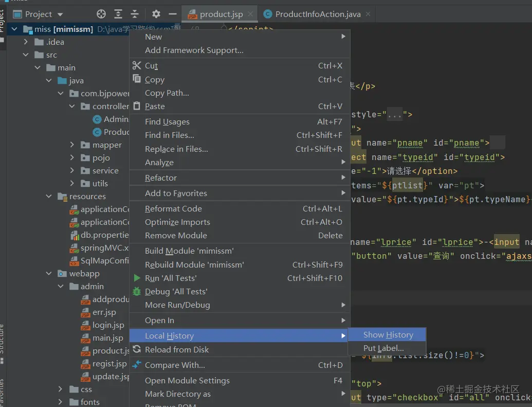Expand the utils package

71,184
